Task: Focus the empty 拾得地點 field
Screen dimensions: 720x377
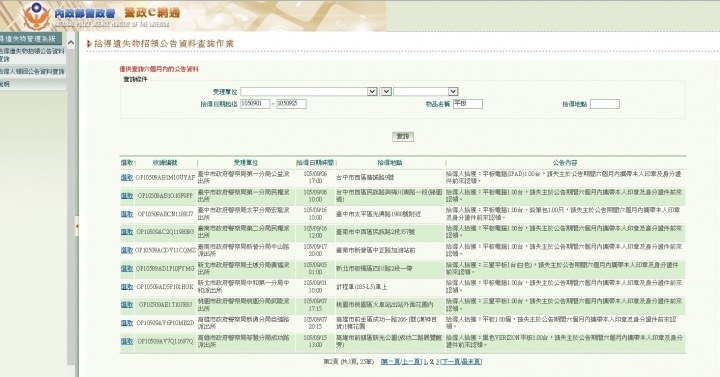Action: click(605, 104)
